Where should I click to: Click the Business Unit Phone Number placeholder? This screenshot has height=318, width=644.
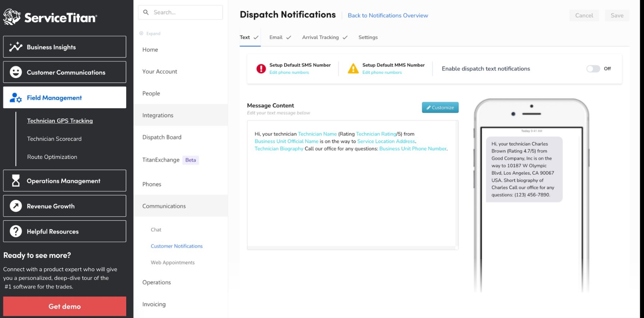413,148
